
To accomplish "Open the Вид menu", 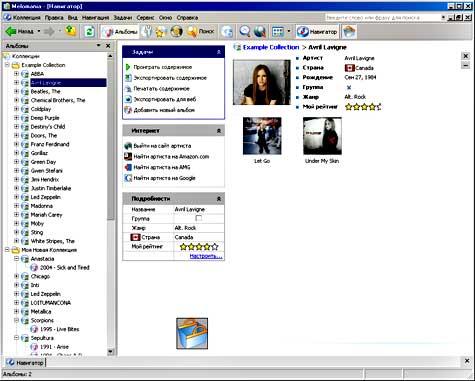I will 73,18.
